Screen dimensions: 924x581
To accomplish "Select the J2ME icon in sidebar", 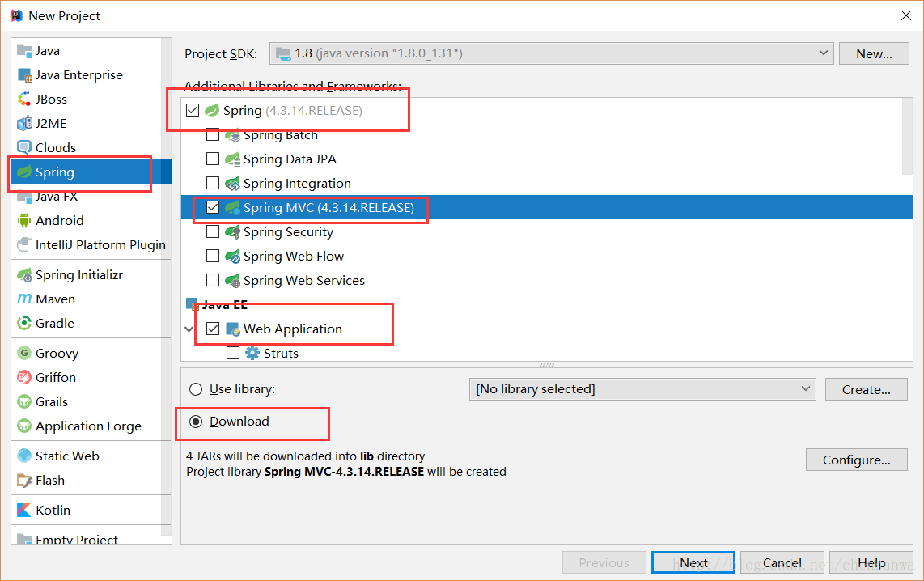I will tap(24, 123).
